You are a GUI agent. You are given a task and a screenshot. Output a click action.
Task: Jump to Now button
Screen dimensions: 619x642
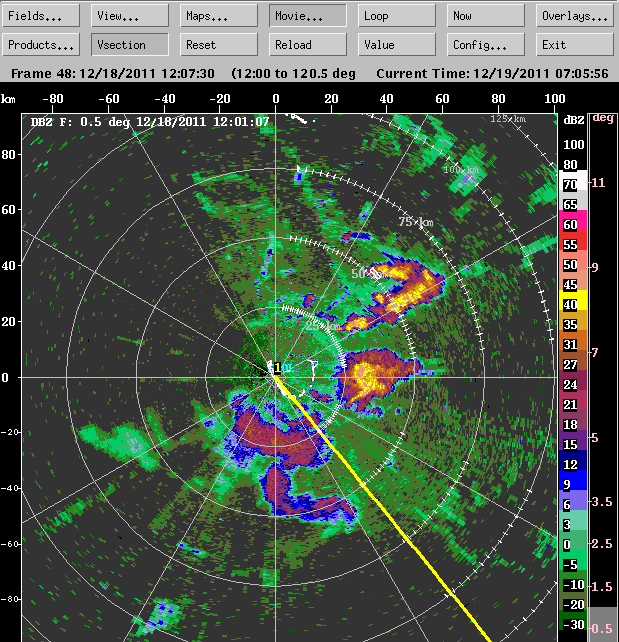[486, 16]
